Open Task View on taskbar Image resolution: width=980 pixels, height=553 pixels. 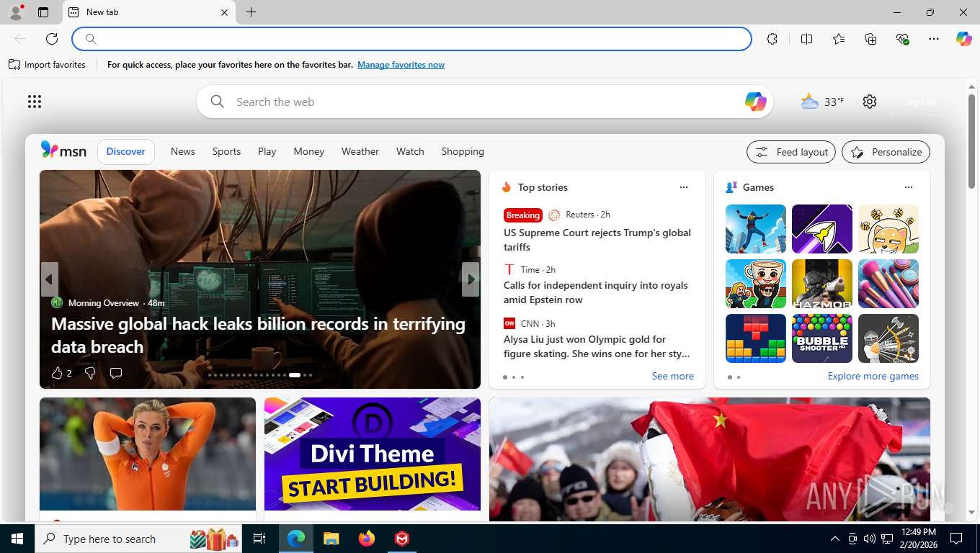pyautogui.click(x=259, y=539)
